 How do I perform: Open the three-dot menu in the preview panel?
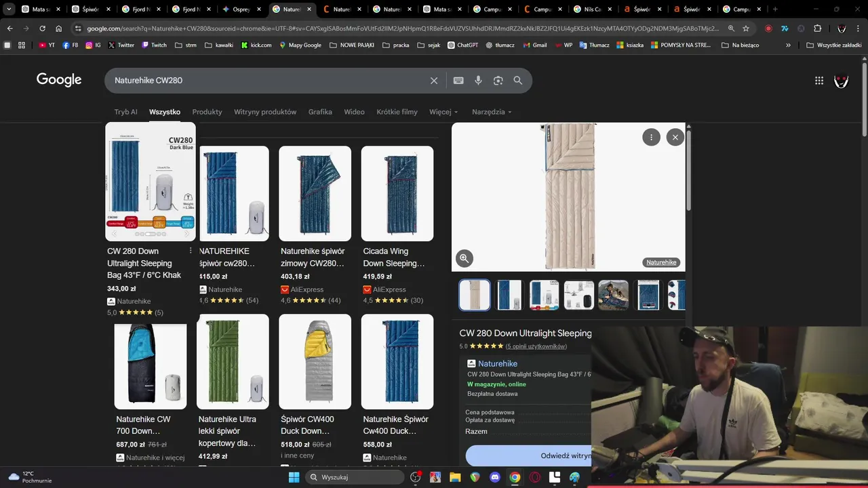(651, 137)
